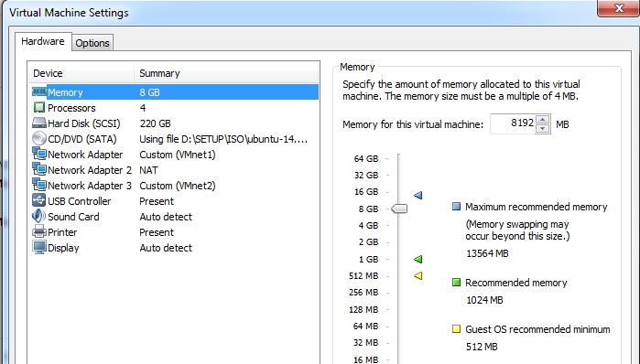Click the 64 GB slider scale label
Screen dimensions: 640x364
366,158
